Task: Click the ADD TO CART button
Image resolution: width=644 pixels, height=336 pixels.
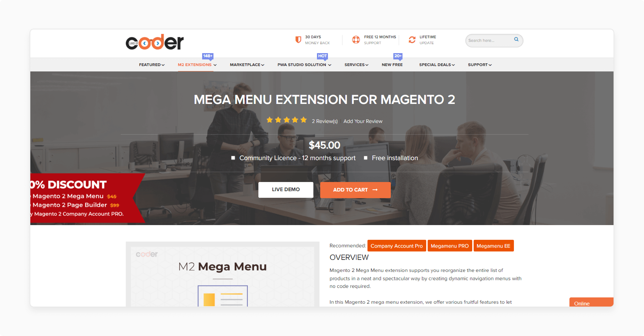Action: (x=355, y=190)
